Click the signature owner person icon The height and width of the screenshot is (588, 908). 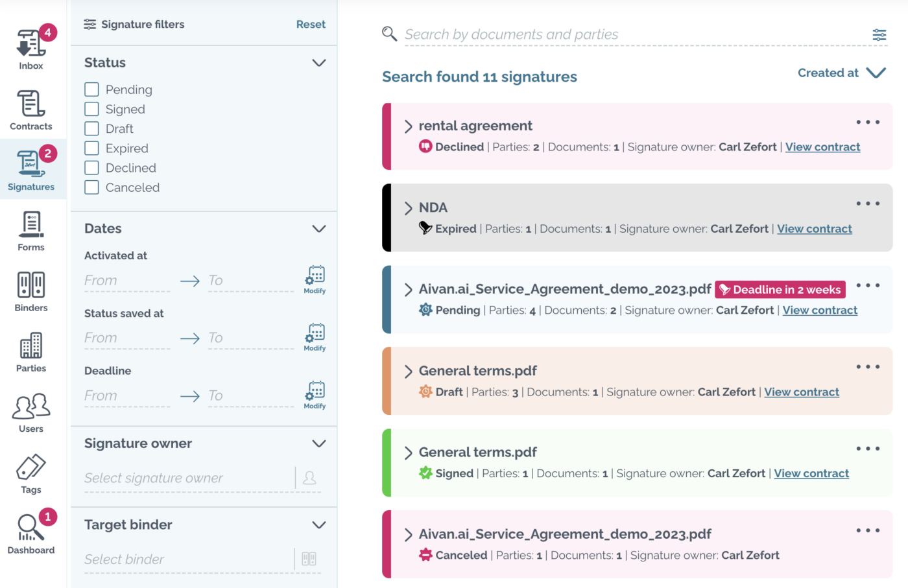[x=309, y=478]
